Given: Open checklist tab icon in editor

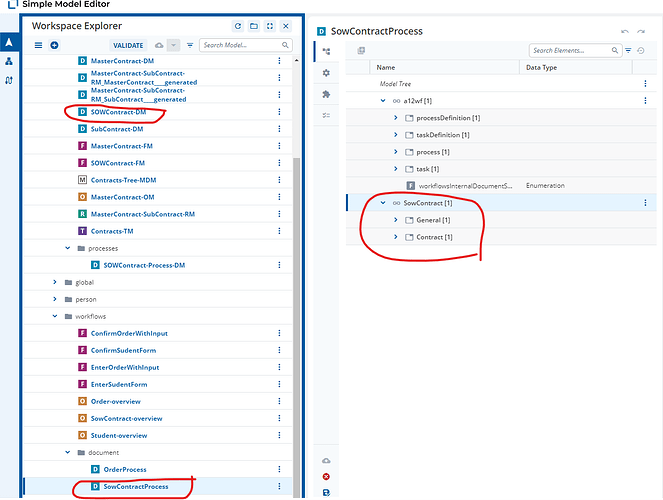Looking at the screenshot, I should [x=326, y=115].
